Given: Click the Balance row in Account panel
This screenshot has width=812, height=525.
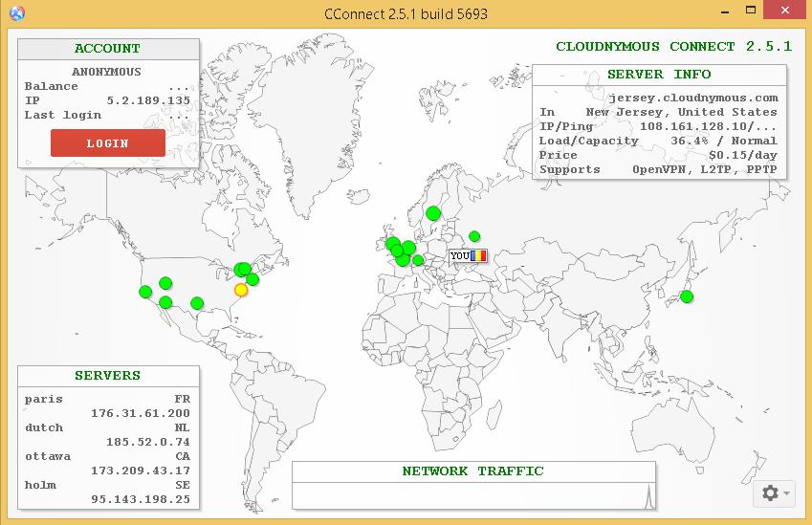Looking at the screenshot, I should (108, 86).
